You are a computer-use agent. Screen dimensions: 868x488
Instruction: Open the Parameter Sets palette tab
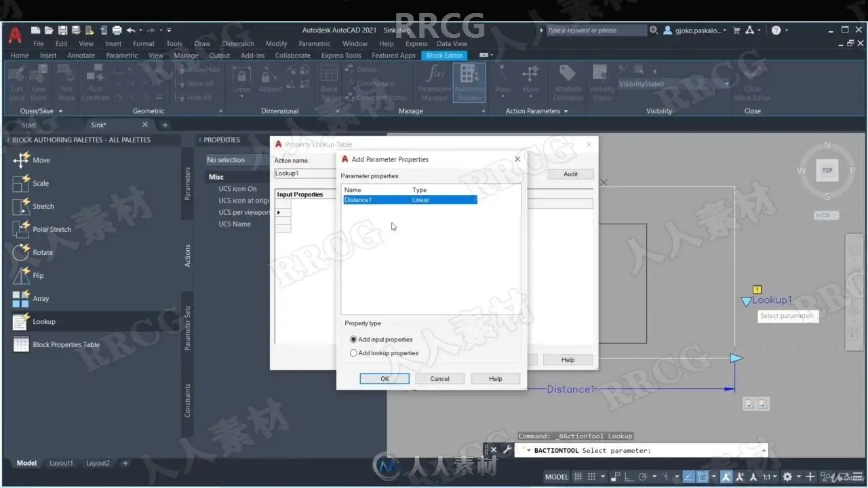click(x=188, y=328)
